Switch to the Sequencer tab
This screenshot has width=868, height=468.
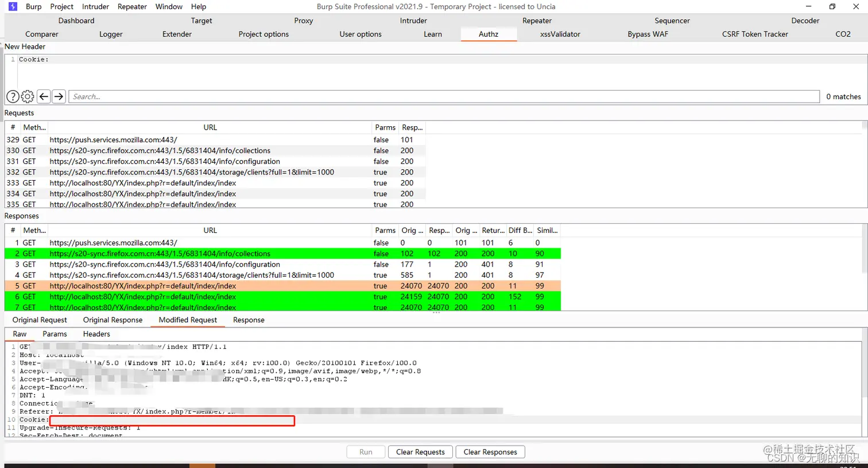pos(672,21)
